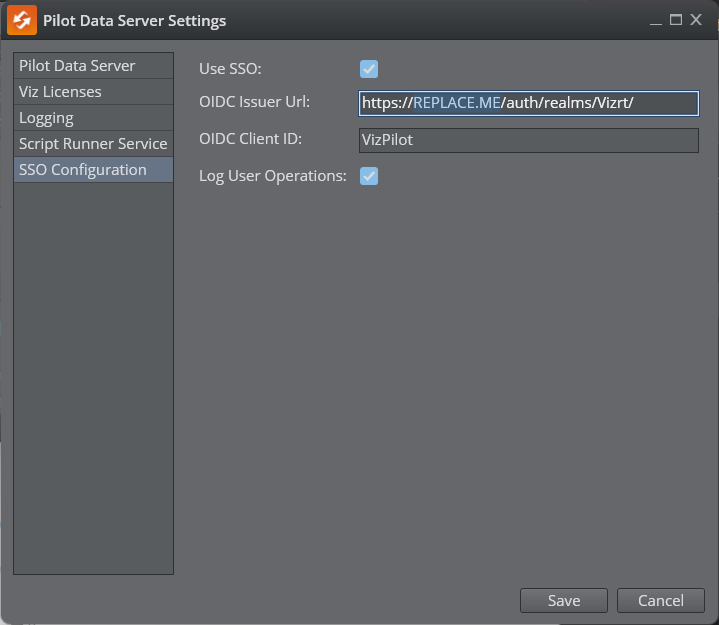Select Viz Licenses in the sidebar
This screenshot has height=625, width=719.
point(60,92)
